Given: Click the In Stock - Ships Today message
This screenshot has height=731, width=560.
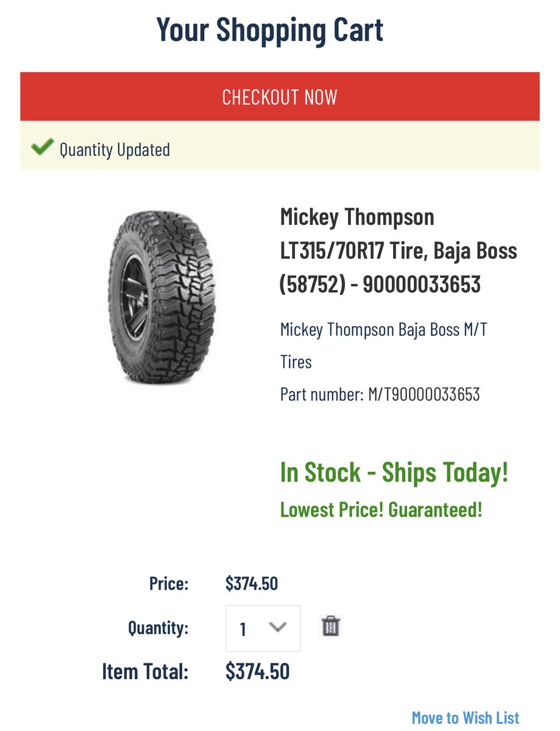Looking at the screenshot, I should click(394, 473).
